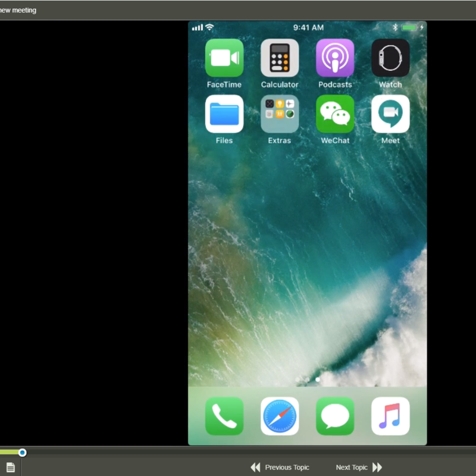This screenshot has height=476, width=476.
Task: Click the 9:41 AM clock
Action: click(308, 27)
